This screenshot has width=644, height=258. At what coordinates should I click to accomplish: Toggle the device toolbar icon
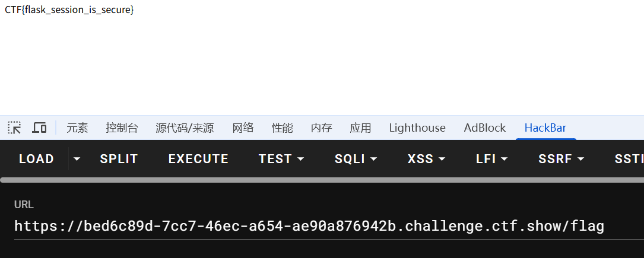click(40, 128)
